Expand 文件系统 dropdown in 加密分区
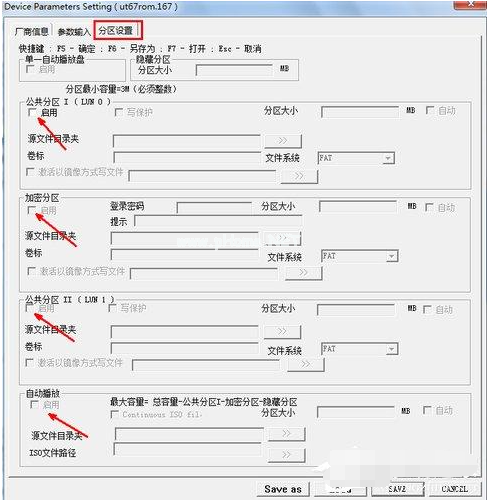487x500 pixels. (x=391, y=256)
